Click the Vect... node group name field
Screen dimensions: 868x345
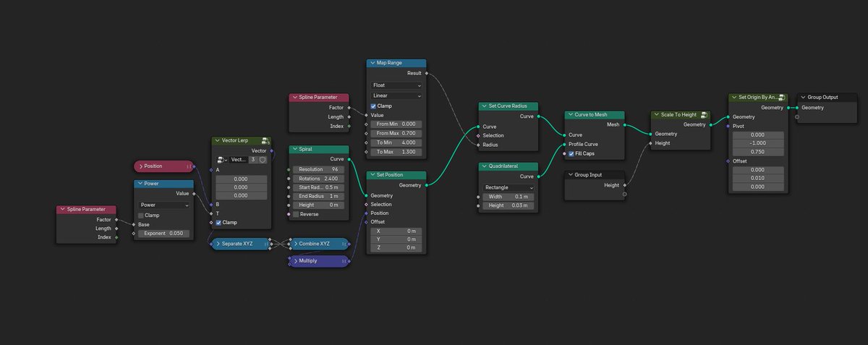(239, 160)
